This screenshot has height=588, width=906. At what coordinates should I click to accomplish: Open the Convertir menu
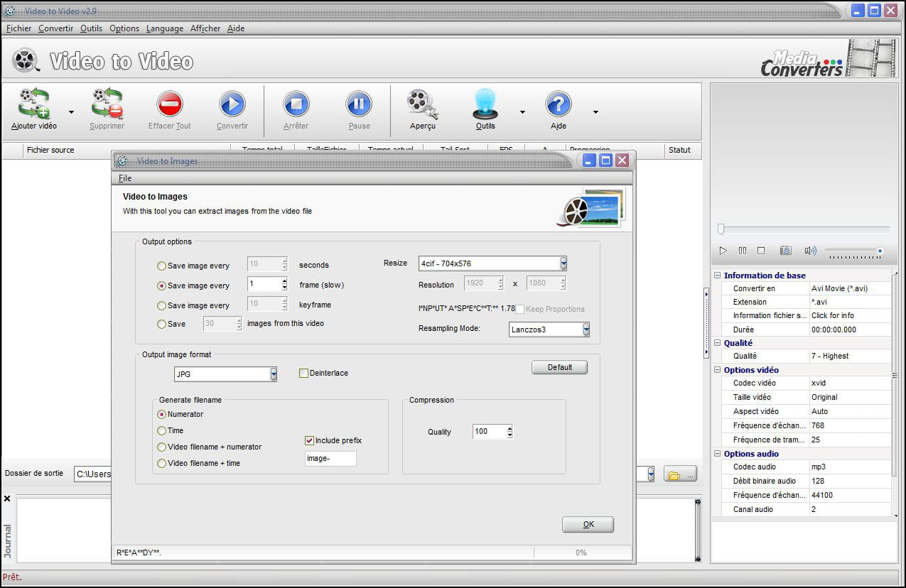pos(56,28)
